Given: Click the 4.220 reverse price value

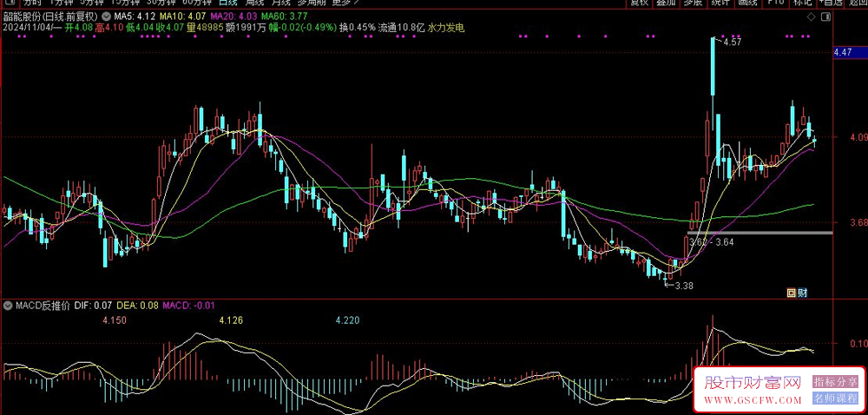Looking at the screenshot, I should (348, 319).
